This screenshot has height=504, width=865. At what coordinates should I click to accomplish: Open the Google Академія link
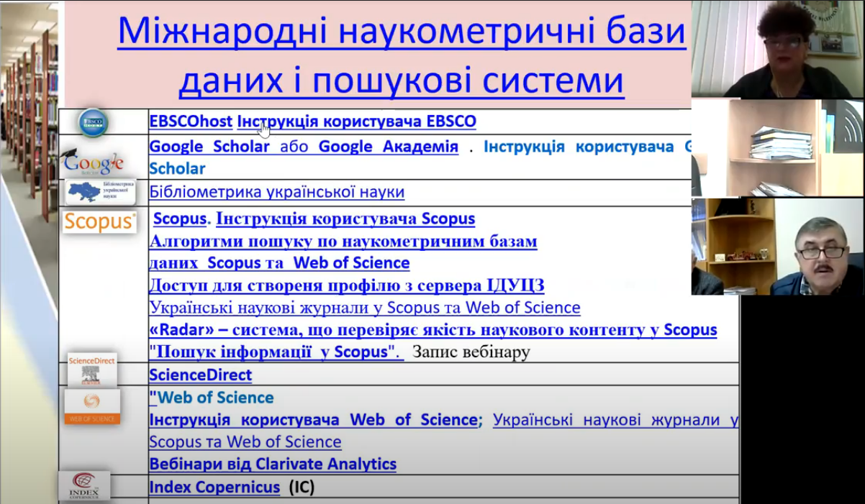pos(389,147)
